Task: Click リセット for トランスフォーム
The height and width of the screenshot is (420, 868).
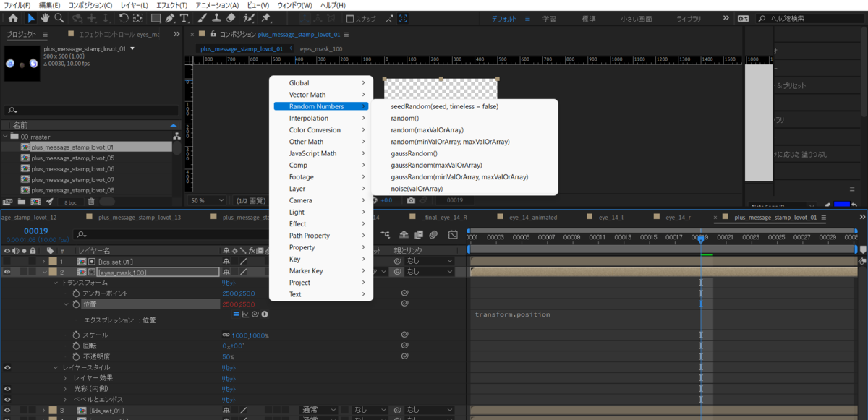Action: point(229,283)
